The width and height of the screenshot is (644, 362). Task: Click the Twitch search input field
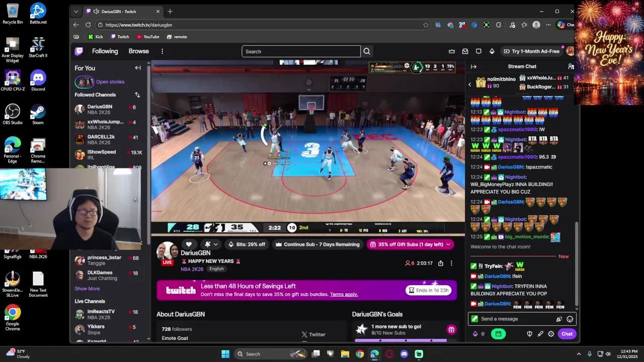[301, 51]
